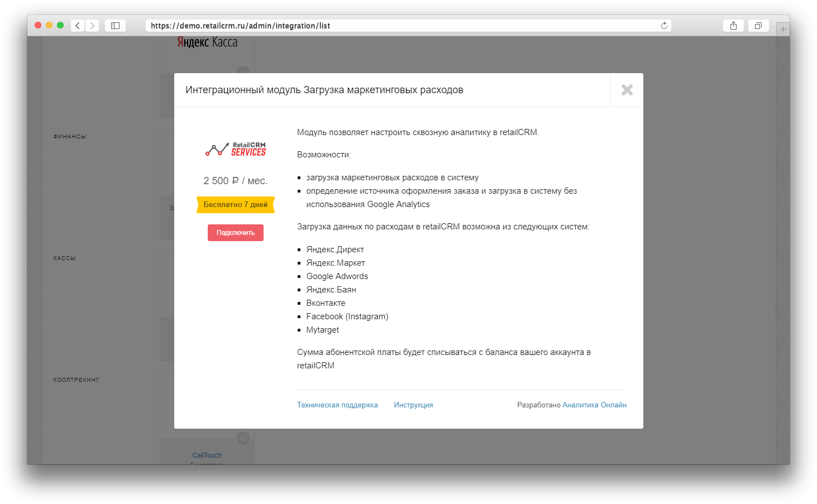Click the 2 500 ₽ / мес. price
Image resolution: width=817 pixels, height=504 pixels.
tap(236, 181)
